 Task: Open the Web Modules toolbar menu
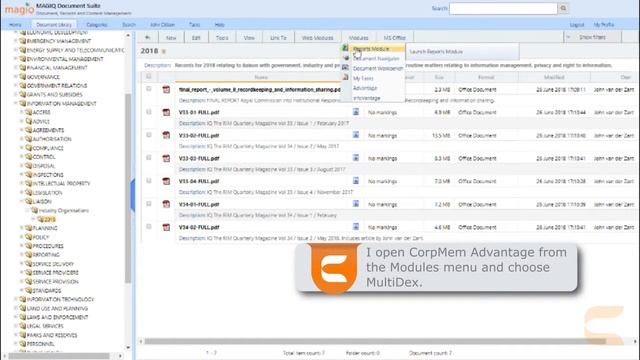[317, 38]
